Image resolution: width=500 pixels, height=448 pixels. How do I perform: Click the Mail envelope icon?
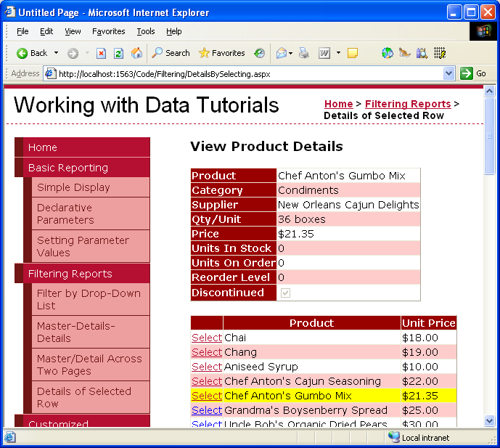pos(280,53)
